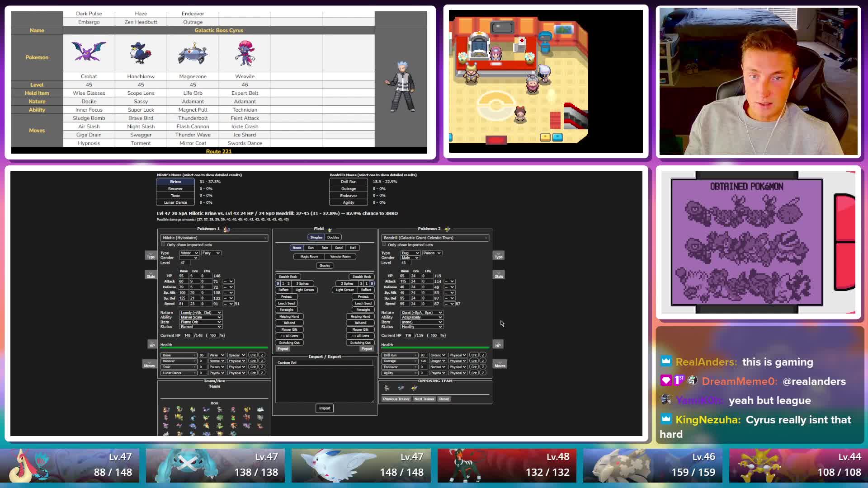This screenshot has width=868, height=488.
Task: Collapse the right Type side tab
Action: (x=499, y=256)
